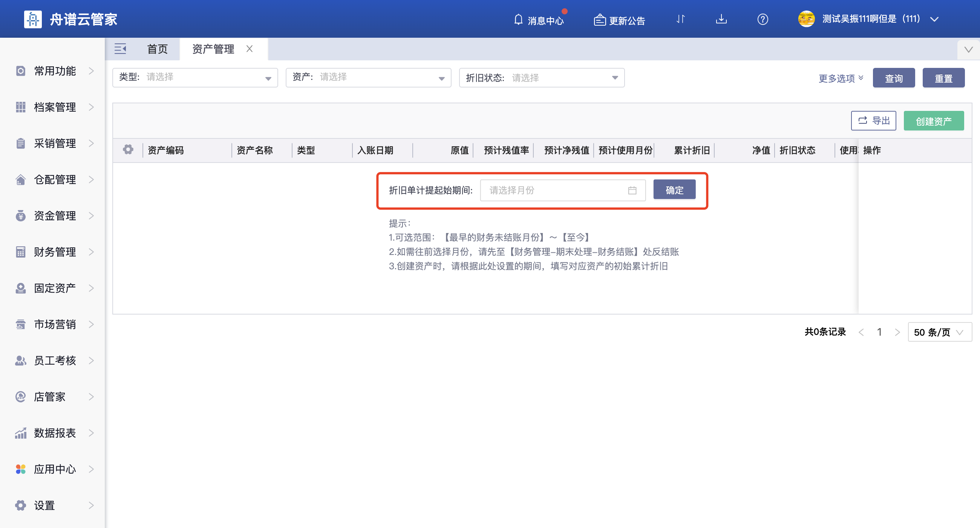Open the 消息中心 notification bell
The height and width of the screenshot is (528, 980).
(x=539, y=20)
